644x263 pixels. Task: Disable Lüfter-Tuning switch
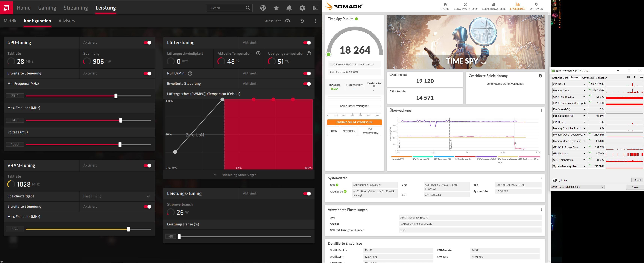[307, 43]
